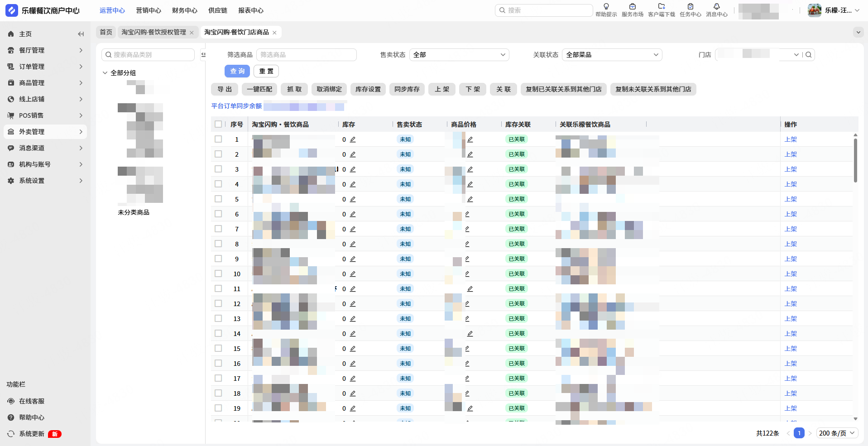Edit stock pencil icon in row 1
Viewport: 868px width, 446px height.
click(353, 139)
